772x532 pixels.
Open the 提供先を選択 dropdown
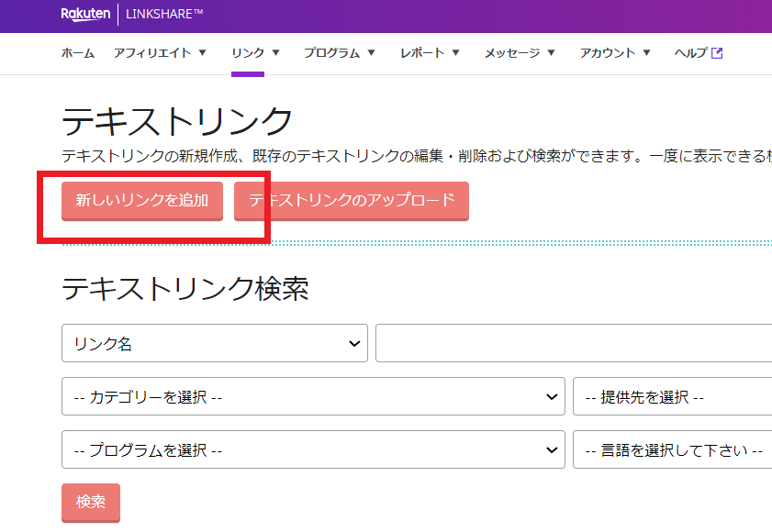[672, 397]
